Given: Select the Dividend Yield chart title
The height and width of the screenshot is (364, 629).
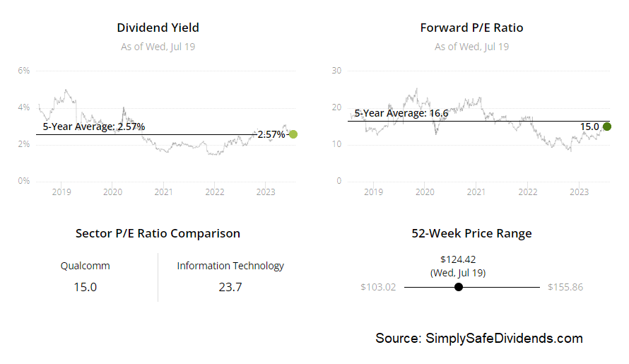Looking at the screenshot, I should tap(158, 28).
